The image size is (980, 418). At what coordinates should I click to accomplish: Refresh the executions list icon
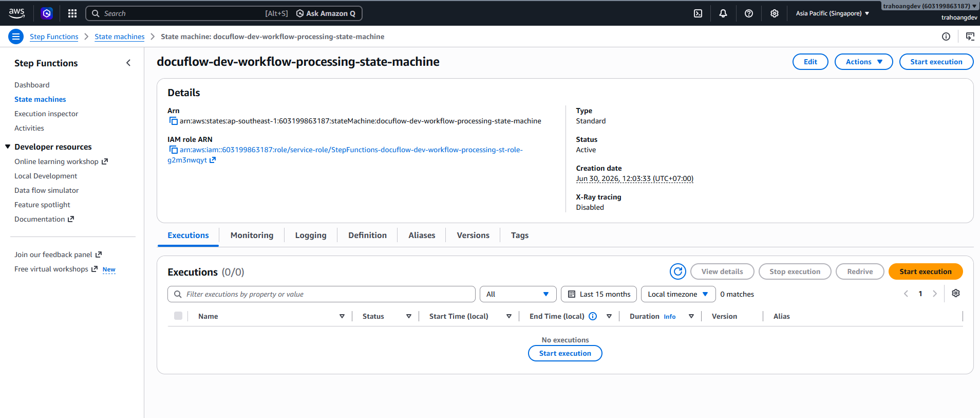pos(678,271)
